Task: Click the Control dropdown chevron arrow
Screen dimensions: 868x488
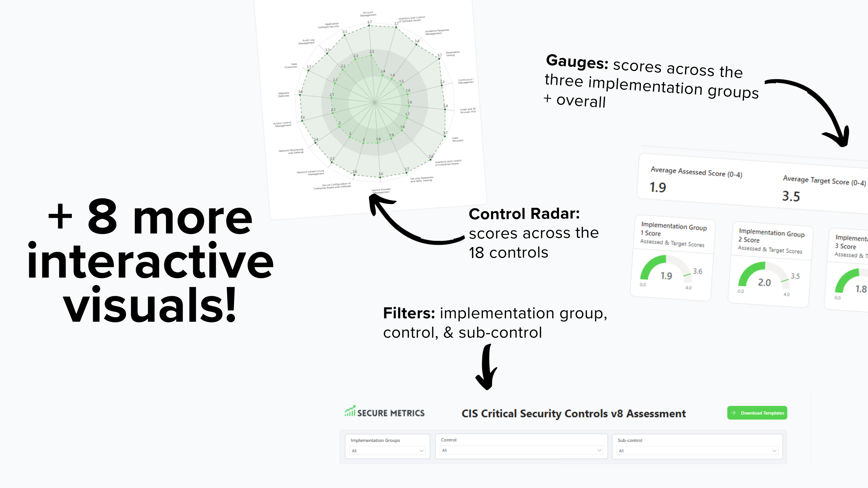Action: (x=599, y=450)
